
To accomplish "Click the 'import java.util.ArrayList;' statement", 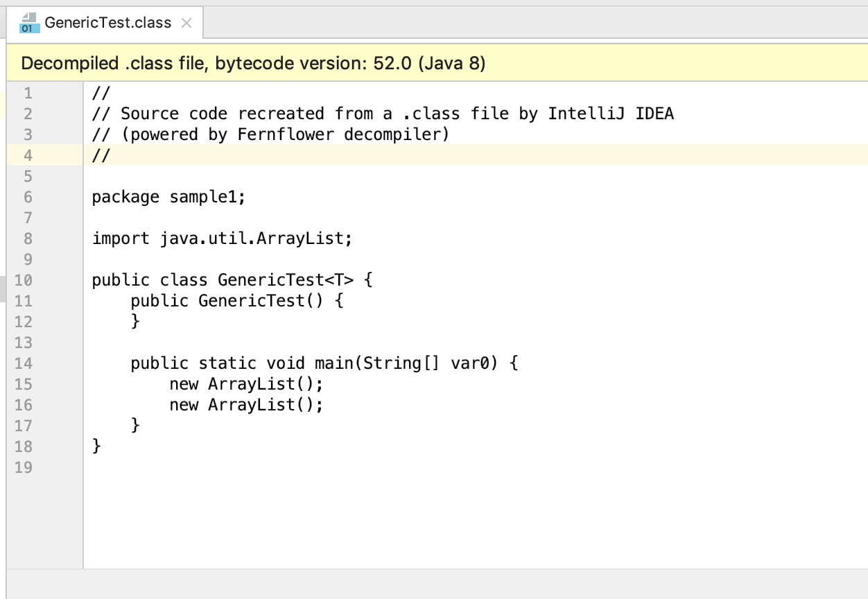I will click(223, 238).
